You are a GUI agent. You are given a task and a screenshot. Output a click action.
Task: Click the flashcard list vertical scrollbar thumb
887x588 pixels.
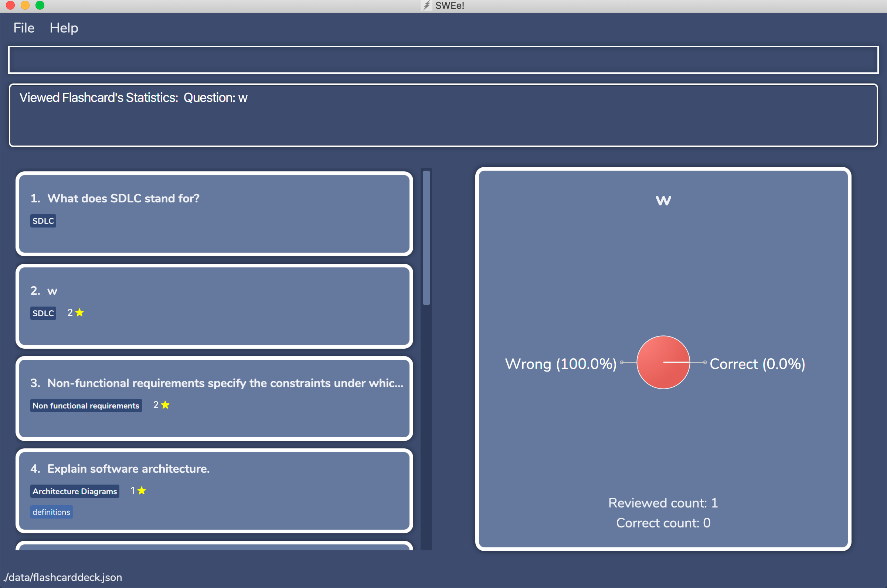426,238
